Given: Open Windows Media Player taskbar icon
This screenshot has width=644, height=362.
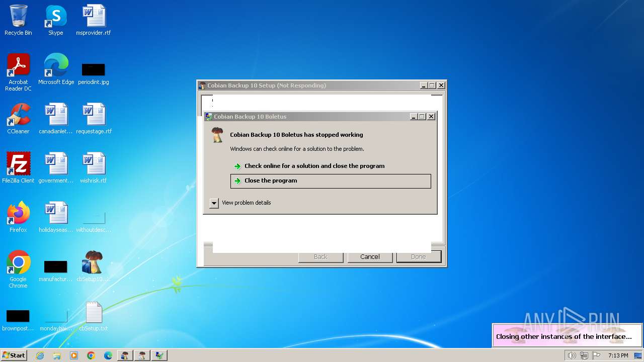Looking at the screenshot, I should tap(74, 355).
